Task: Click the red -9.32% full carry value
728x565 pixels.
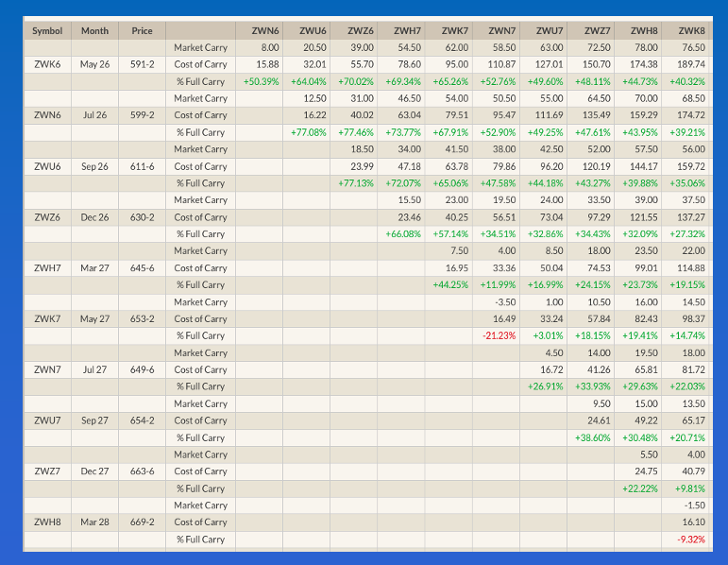Action: click(x=691, y=539)
